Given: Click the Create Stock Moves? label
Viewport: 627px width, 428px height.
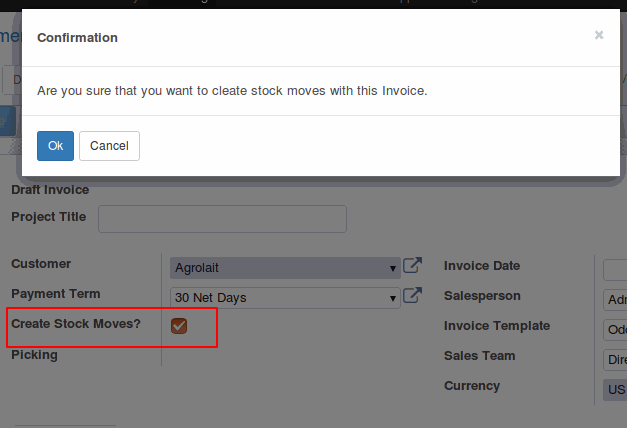Looking at the screenshot, I should pos(76,324).
